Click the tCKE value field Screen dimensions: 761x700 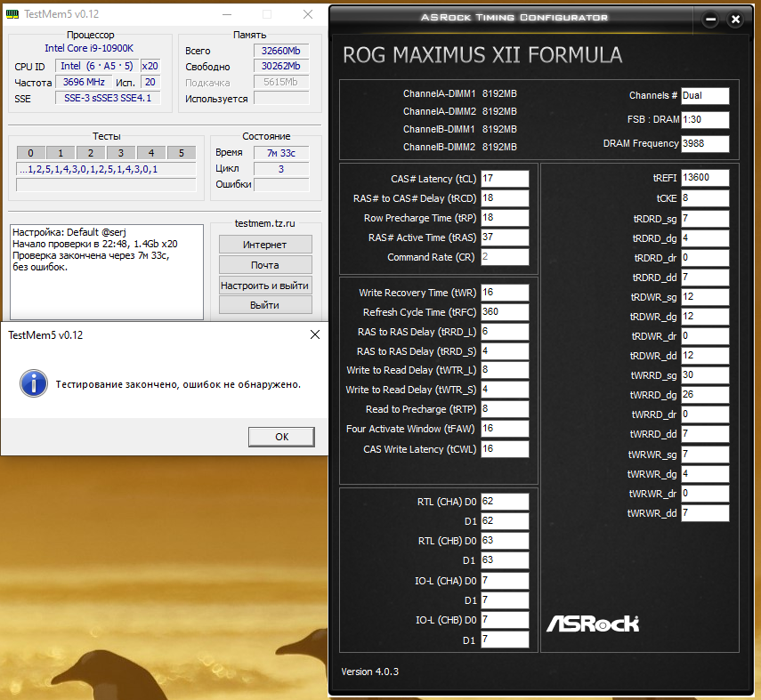[x=705, y=198]
